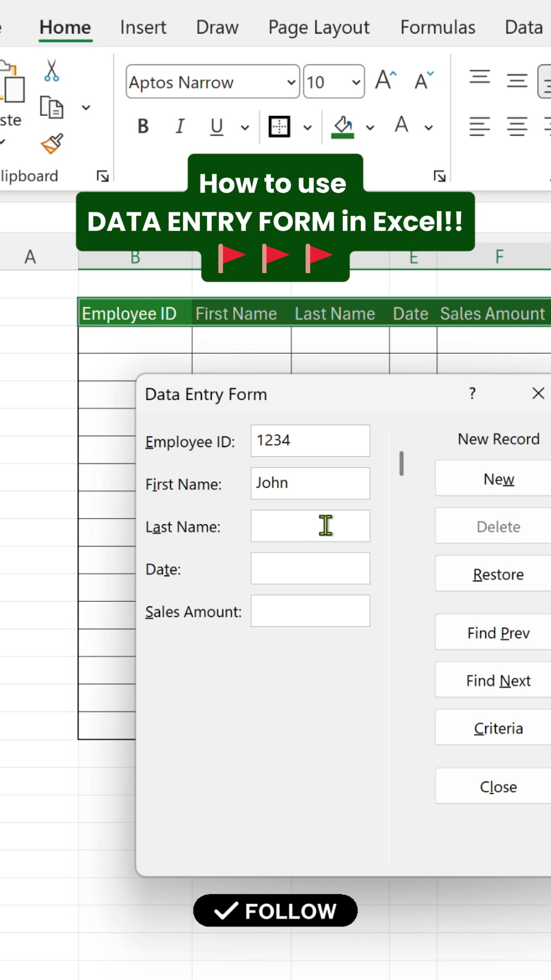Apply the Fill Color bucket
Image resolution: width=551 pixels, height=980 pixels.
[x=343, y=126]
